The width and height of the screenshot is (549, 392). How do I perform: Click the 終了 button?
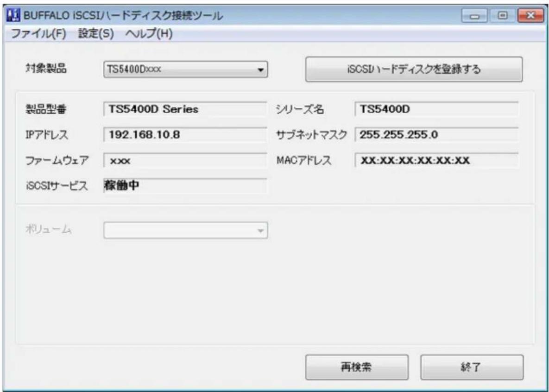point(472,367)
